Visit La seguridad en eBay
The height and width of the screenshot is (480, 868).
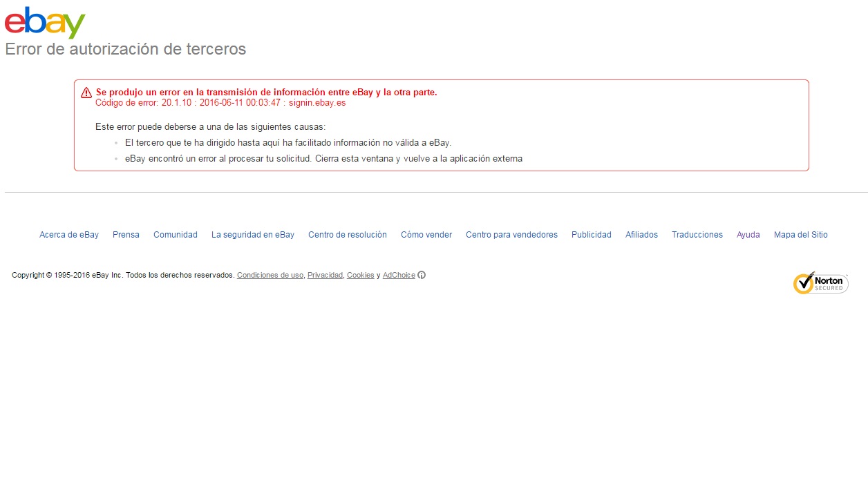click(253, 235)
